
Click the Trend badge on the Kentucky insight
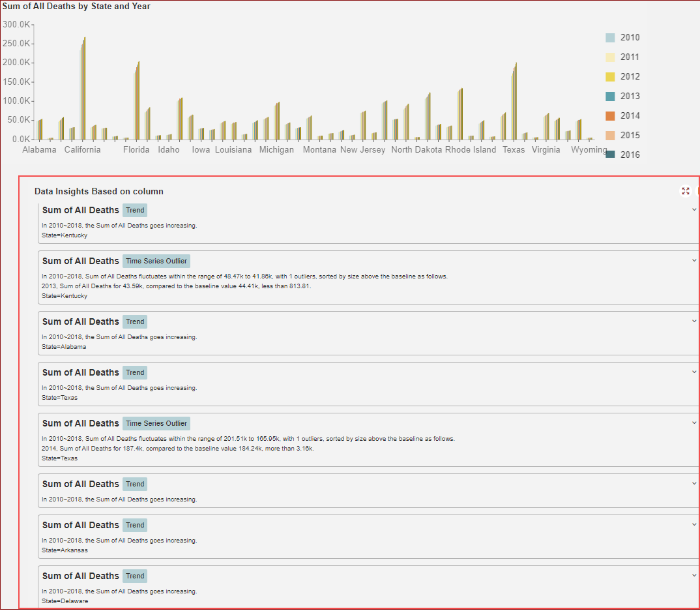(134, 210)
